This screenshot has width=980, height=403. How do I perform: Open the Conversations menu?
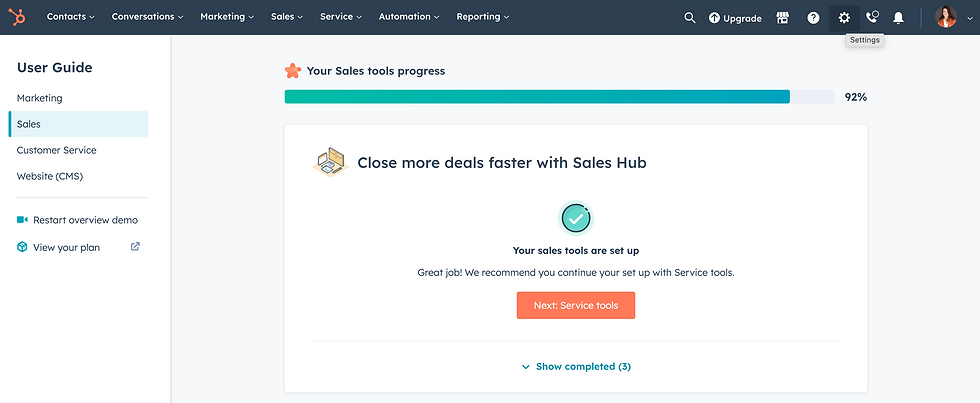pyautogui.click(x=148, y=17)
